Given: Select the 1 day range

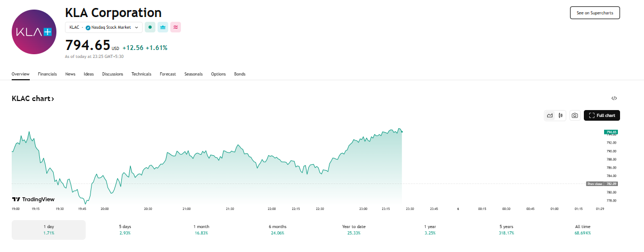Looking at the screenshot, I should click(48, 230).
